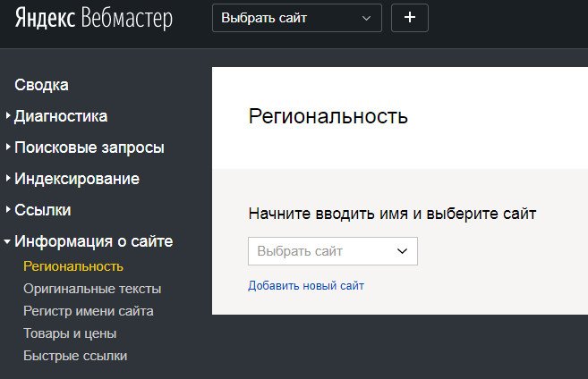
Task: Go to Региональность in the sidebar
Action: [73, 266]
